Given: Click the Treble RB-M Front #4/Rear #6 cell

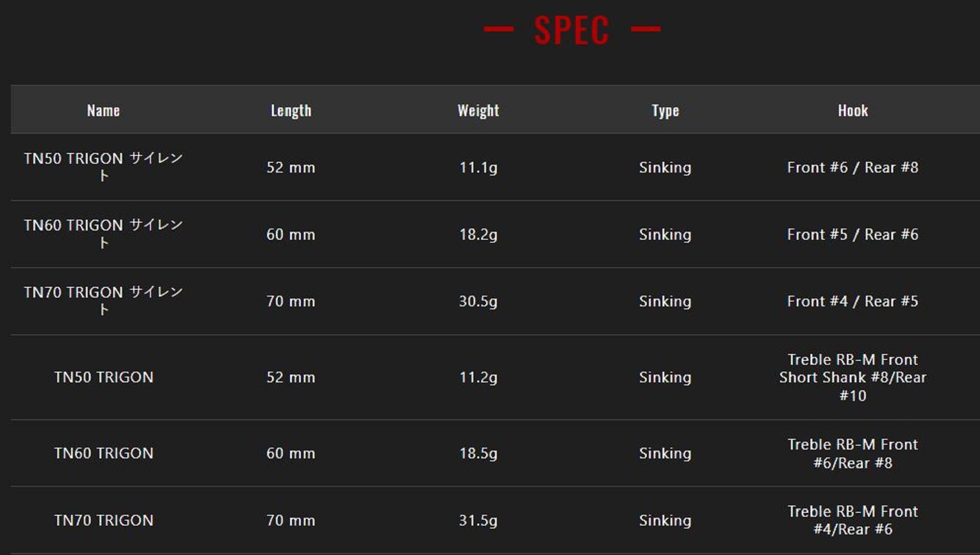Looking at the screenshot, I should click(853, 520).
